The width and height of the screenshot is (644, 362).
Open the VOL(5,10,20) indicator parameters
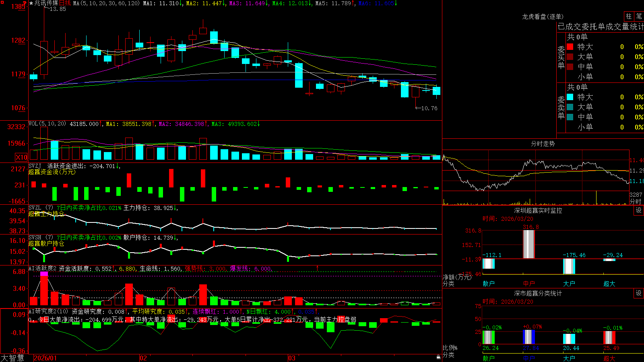pos(47,124)
